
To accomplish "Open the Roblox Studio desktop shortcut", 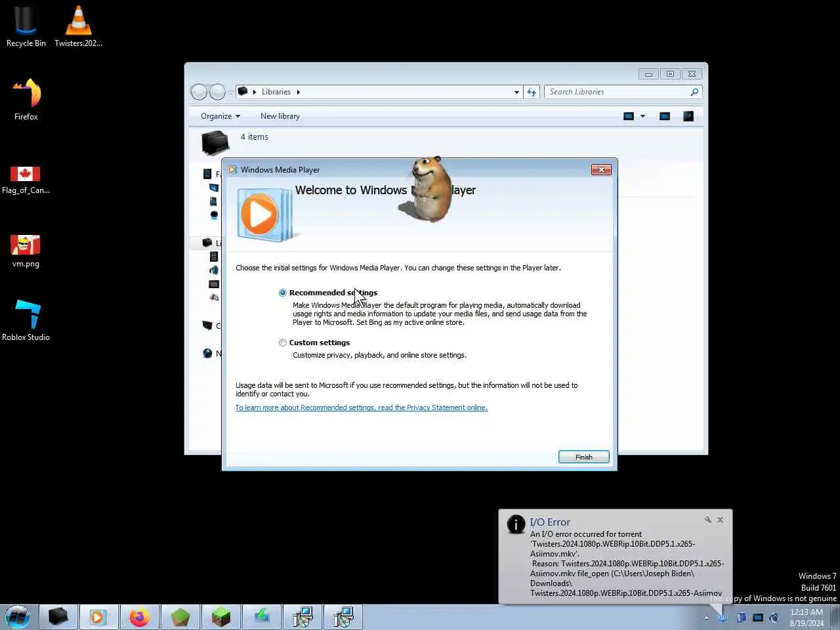I will pyautogui.click(x=26, y=320).
